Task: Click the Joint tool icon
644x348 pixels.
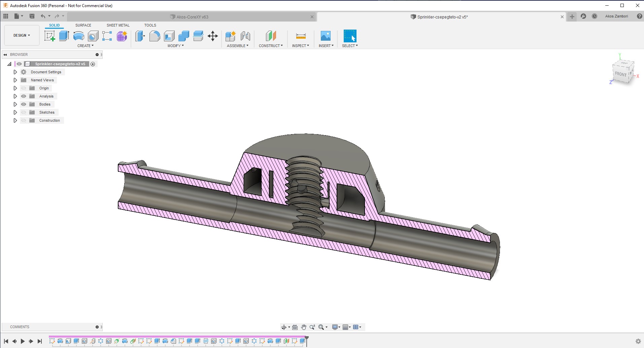Action: click(x=245, y=36)
